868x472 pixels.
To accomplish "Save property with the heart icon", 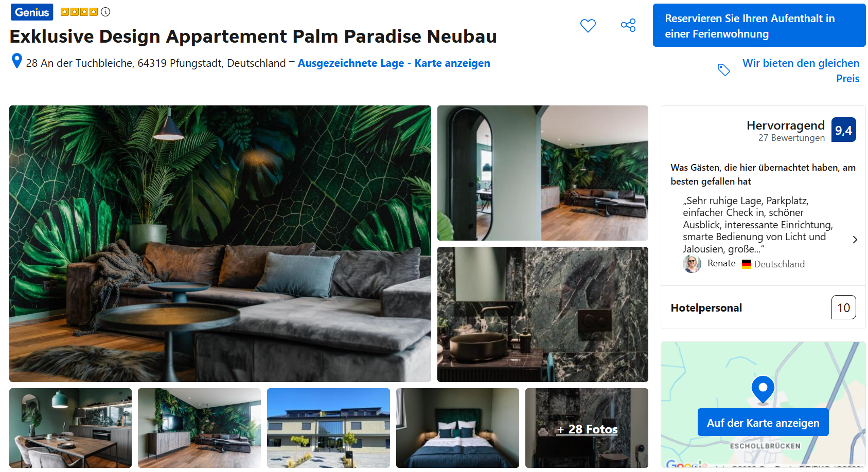I will click(x=588, y=26).
